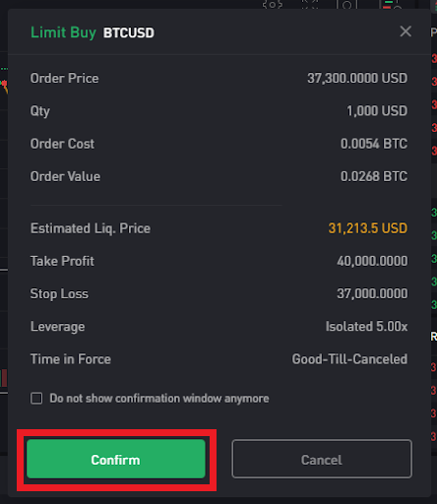Tick 'Do not show confirmation window anymore'

pos(36,399)
